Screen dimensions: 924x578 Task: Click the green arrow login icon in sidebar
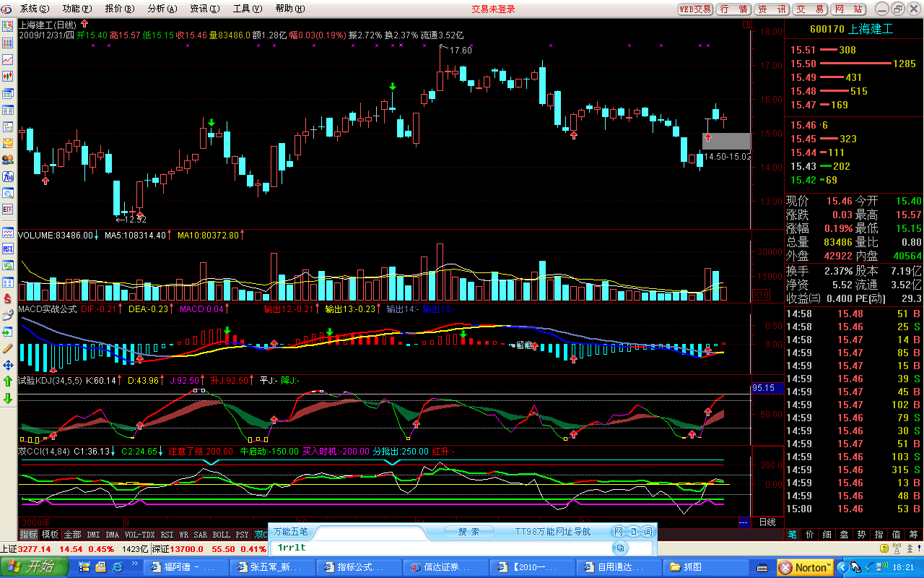click(x=8, y=332)
